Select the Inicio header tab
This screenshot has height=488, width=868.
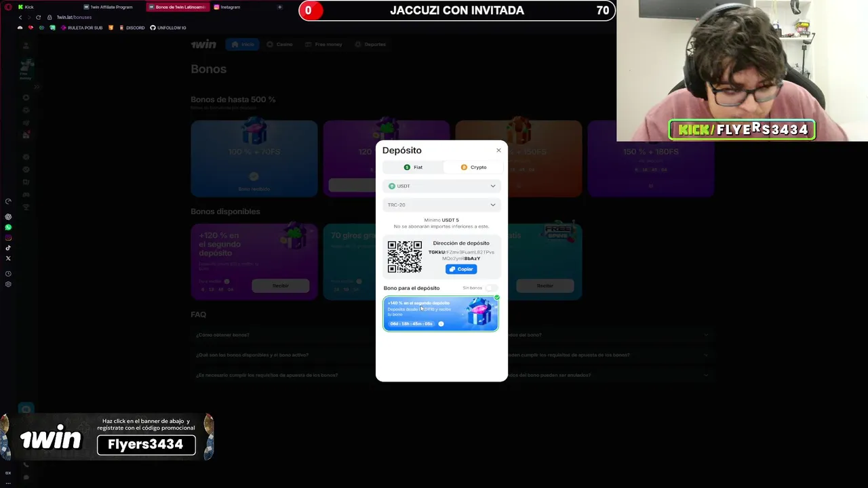tap(243, 44)
